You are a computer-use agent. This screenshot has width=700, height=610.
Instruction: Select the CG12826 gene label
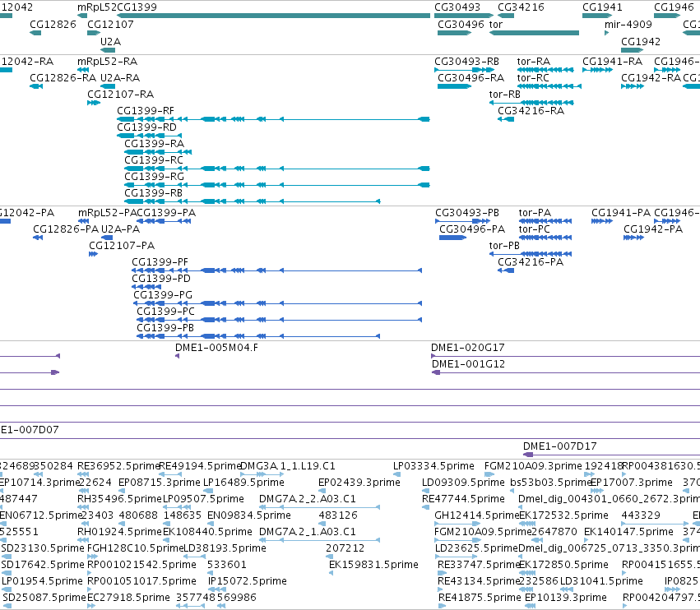click(x=53, y=25)
